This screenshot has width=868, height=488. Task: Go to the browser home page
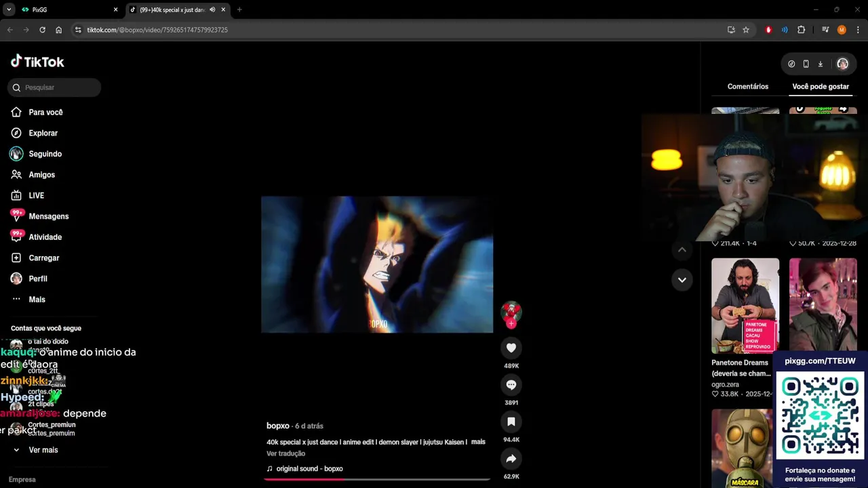coord(59,30)
